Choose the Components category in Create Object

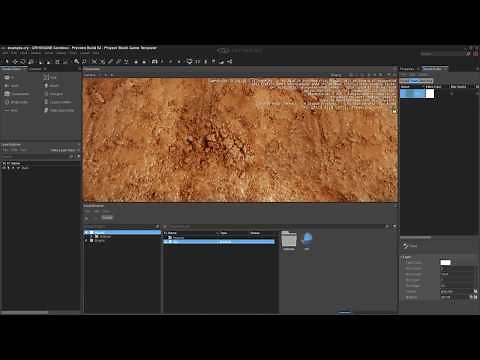[x=16, y=94]
